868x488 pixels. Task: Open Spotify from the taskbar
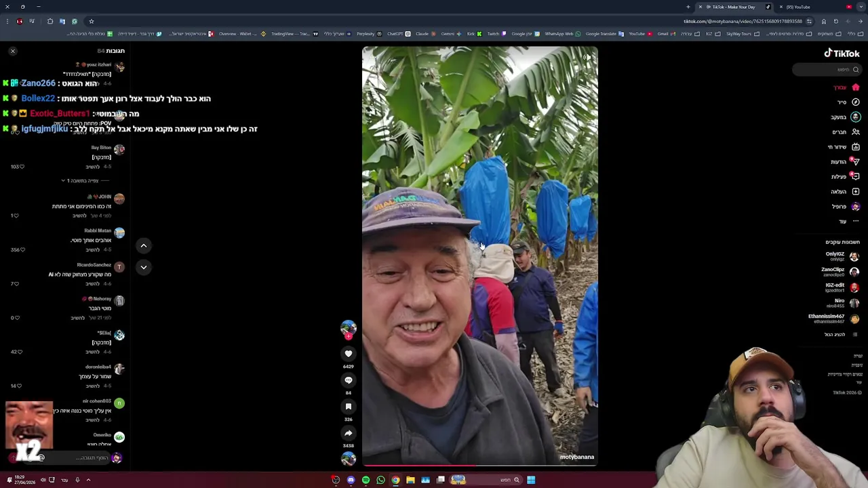coord(366,480)
